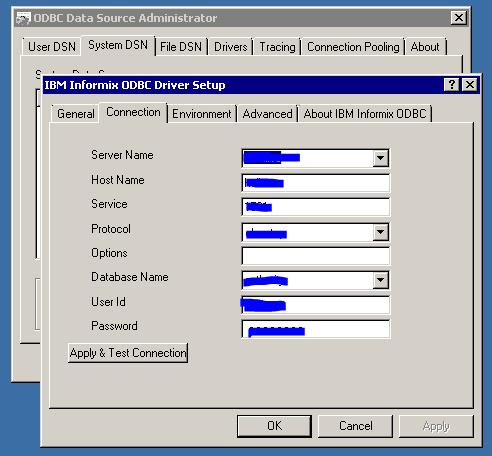Click the help question mark in Informix Setup title bar

pyautogui.click(x=451, y=85)
